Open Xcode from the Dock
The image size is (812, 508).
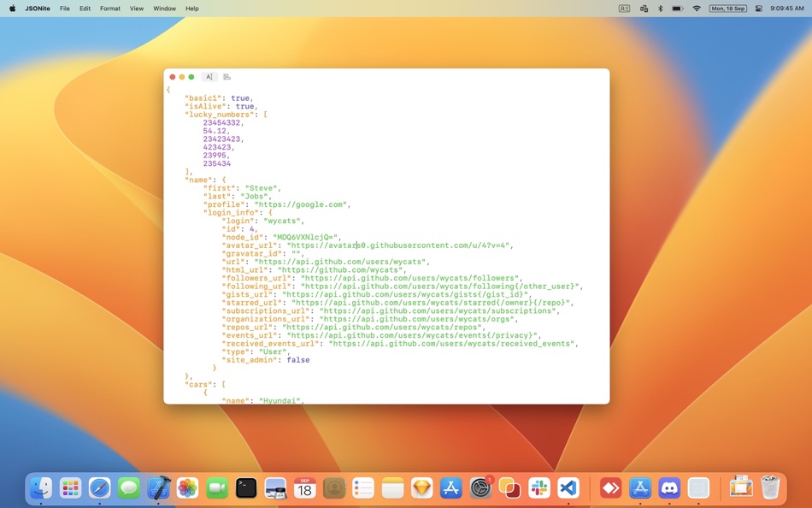coord(158,487)
